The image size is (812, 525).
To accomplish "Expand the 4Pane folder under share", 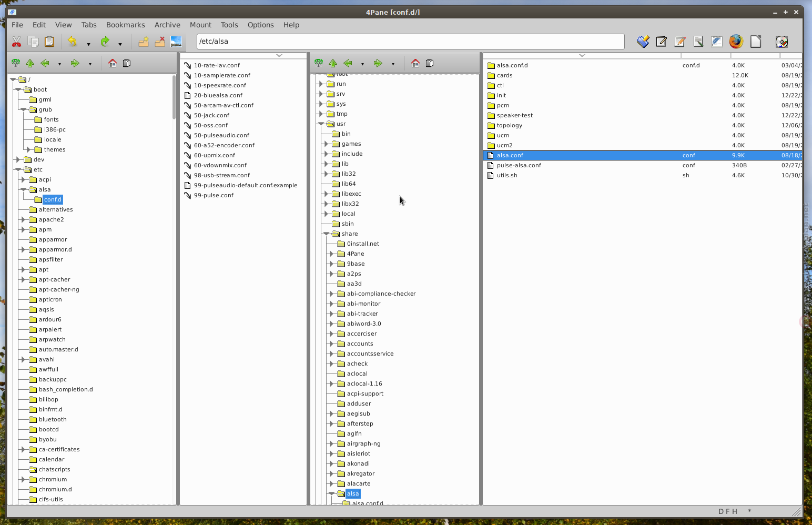I will (331, 254).
